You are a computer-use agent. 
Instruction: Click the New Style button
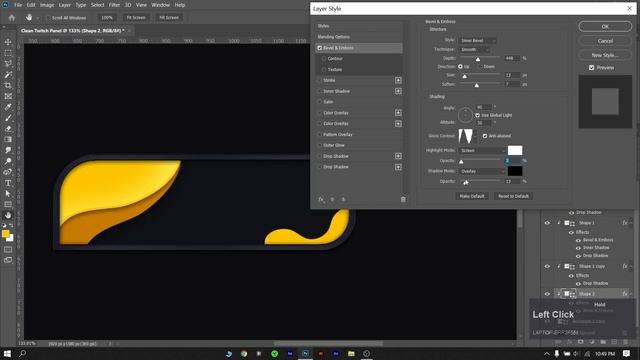click(605, 55)
